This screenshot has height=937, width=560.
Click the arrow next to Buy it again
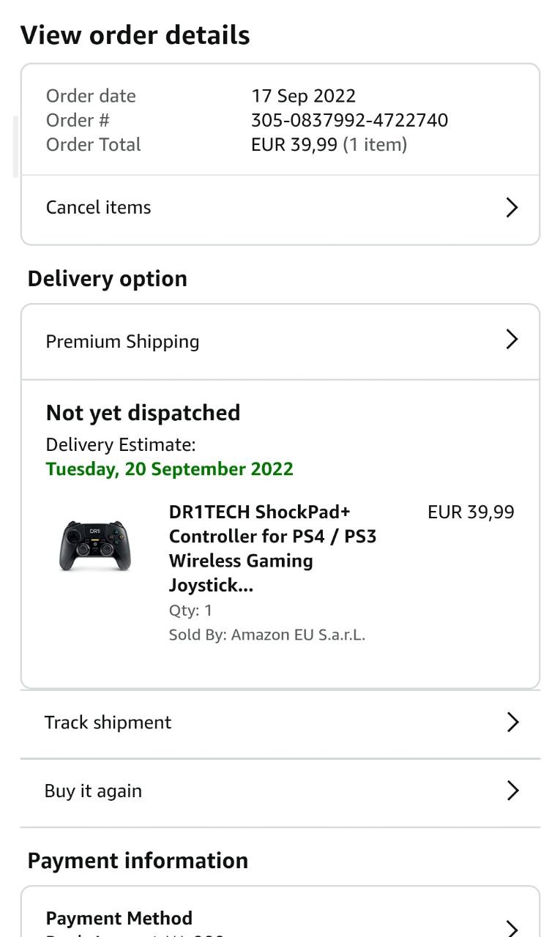[512, 791]
